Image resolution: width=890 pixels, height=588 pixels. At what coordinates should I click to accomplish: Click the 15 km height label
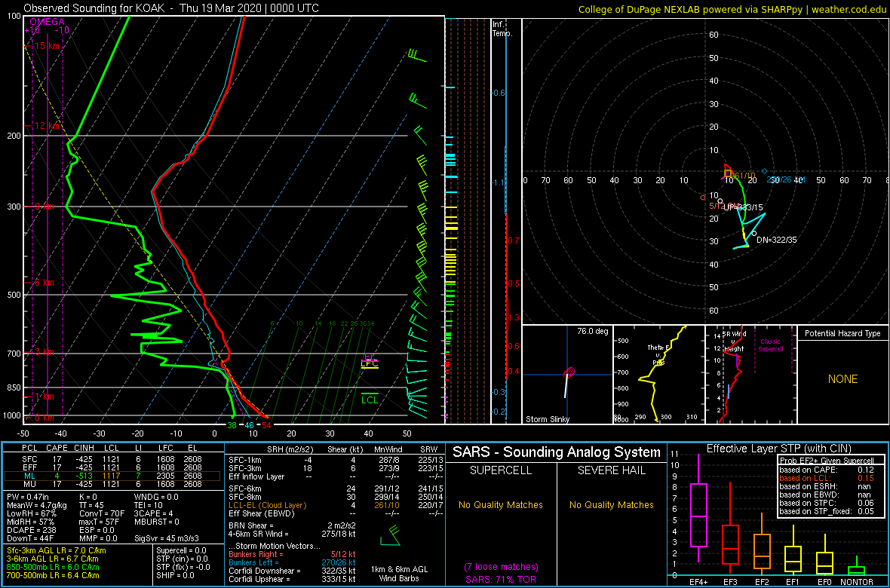(47, 45)
